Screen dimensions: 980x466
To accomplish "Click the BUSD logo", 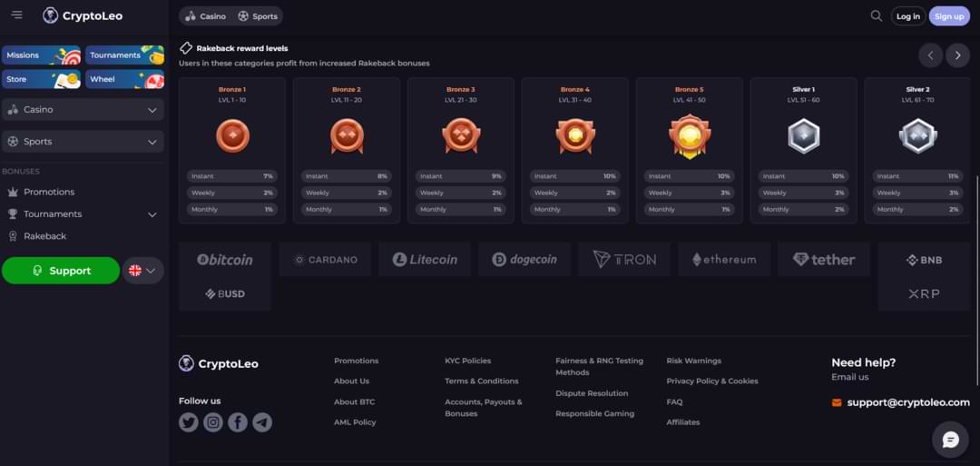I will pyautogui.click(x=225, y=293).
